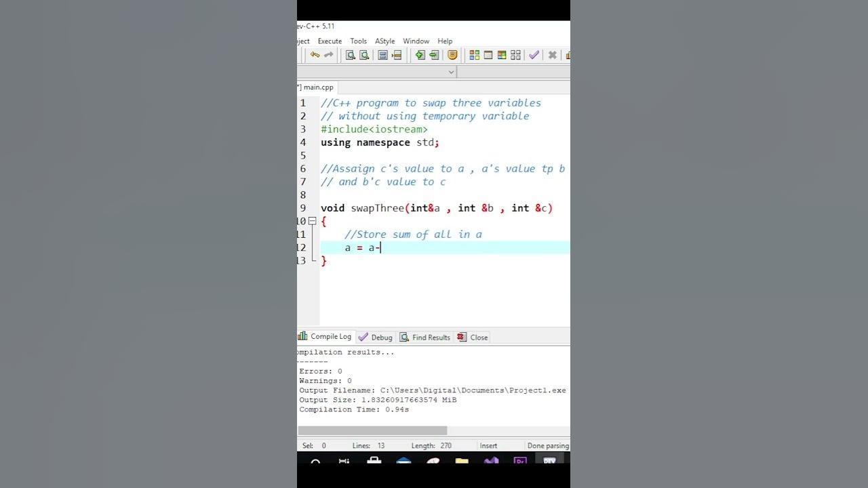868x488 pixels.
Task: Click the 'Insert' mode in status bar
Action: [488, 446]
